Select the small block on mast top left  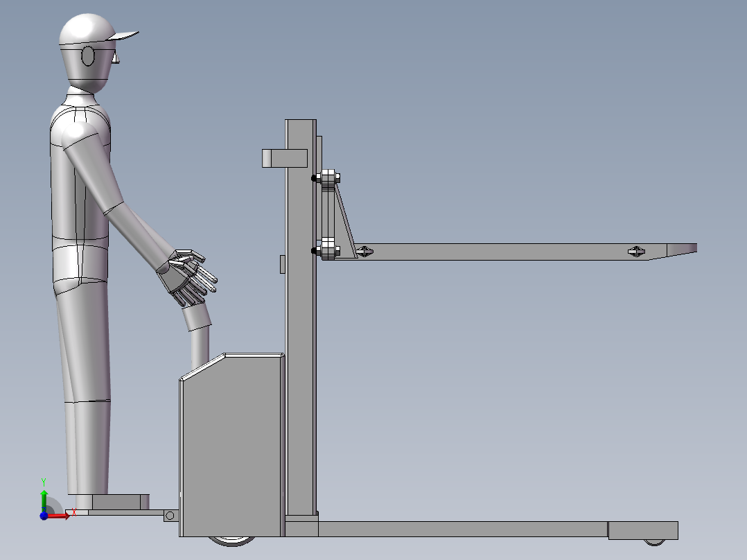(x=284, y=158)
